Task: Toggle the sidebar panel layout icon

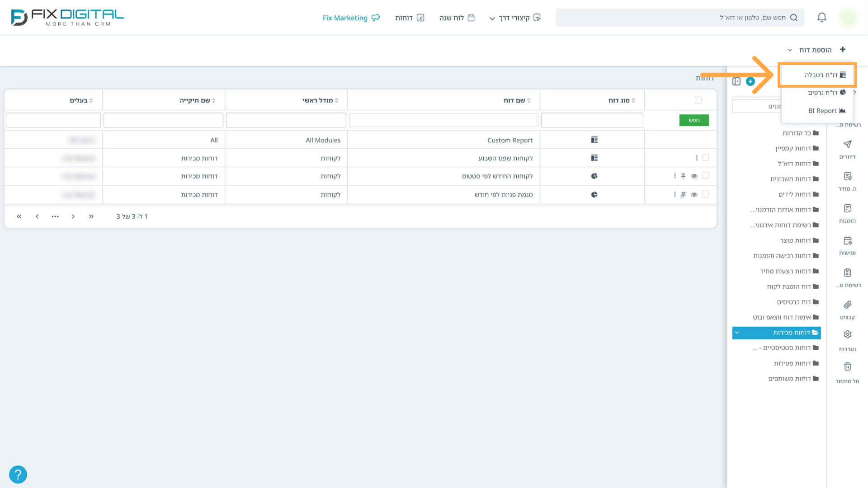Action: [736, 81]
